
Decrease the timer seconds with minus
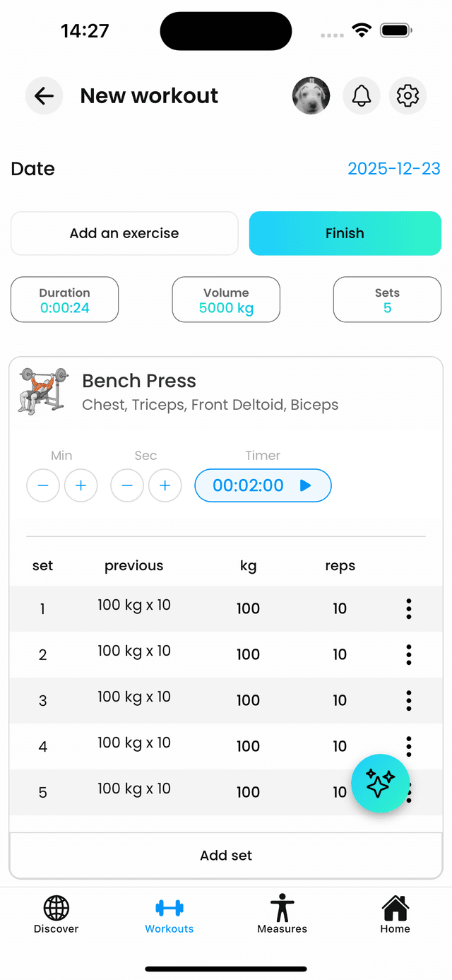coord(127,485)
